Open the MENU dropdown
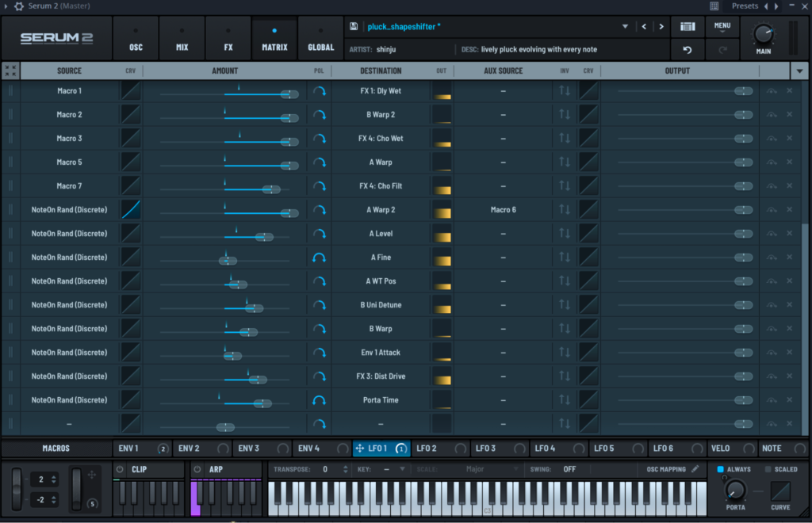 [722, 25]
